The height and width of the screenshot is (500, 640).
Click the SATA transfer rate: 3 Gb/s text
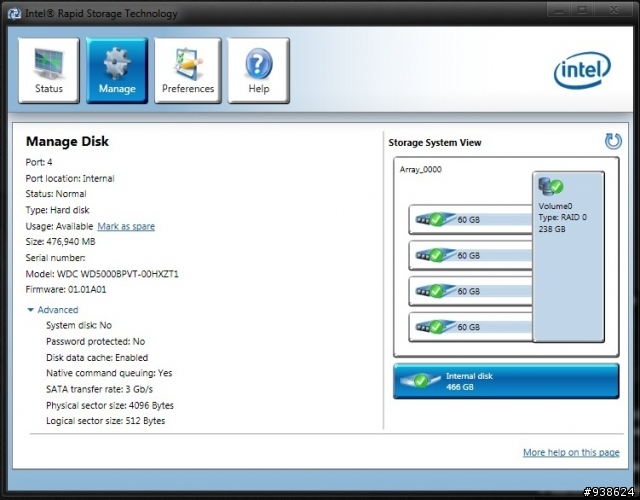coord(99,389)
